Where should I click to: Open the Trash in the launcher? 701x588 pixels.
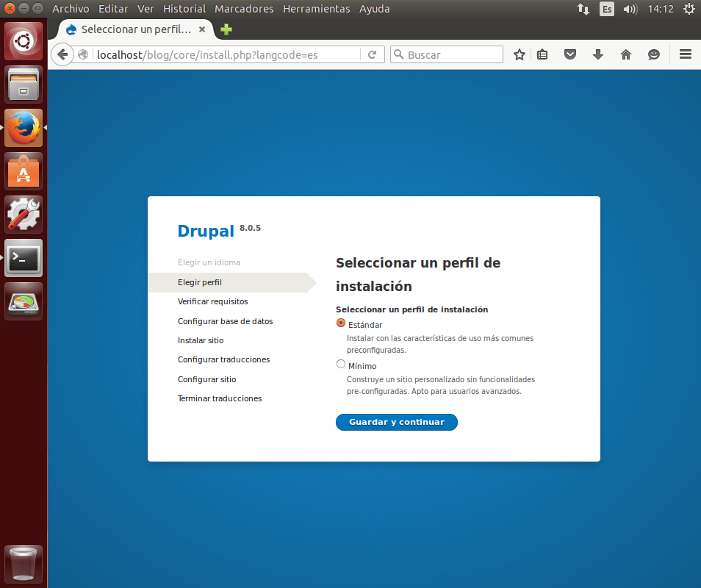coord(24,564)
